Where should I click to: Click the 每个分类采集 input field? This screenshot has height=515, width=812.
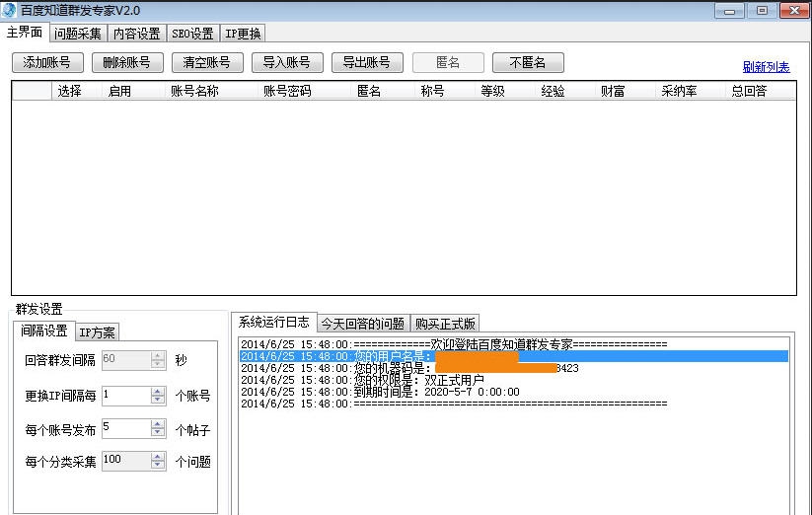click(x=126, y=461)
